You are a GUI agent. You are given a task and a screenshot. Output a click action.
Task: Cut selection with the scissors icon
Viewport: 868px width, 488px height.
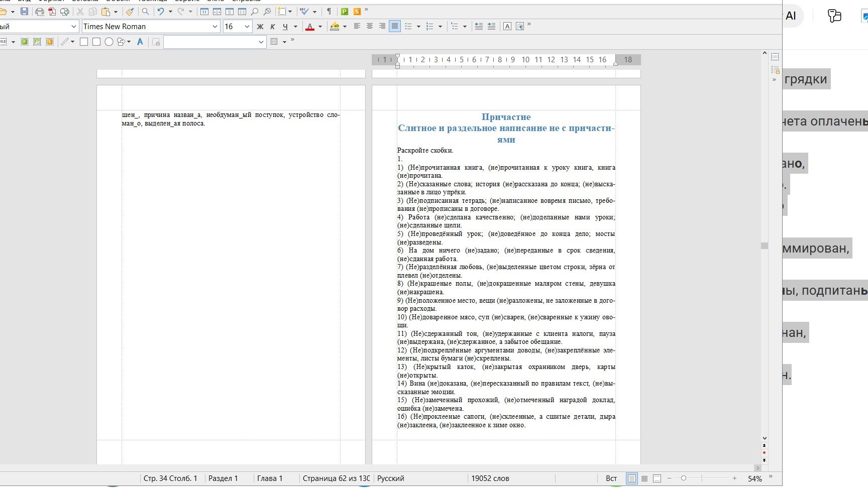(80, 11)
